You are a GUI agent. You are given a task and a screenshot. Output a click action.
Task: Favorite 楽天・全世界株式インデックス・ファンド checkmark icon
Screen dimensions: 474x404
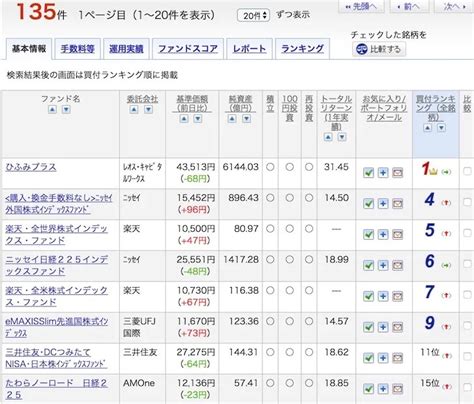click(x=368, y=234)
